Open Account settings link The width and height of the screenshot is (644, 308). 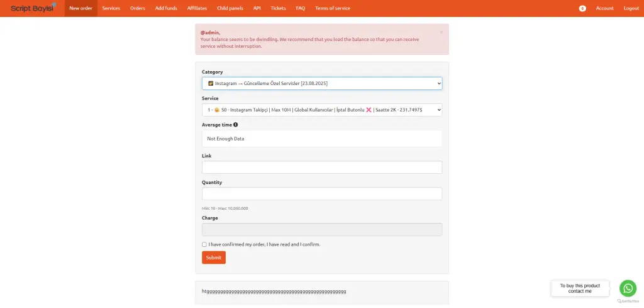[604, 8]
